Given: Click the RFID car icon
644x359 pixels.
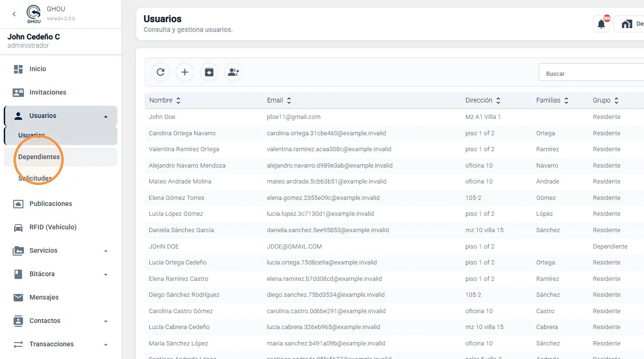Looking at the screenshot, I should (x=18, y=227).
